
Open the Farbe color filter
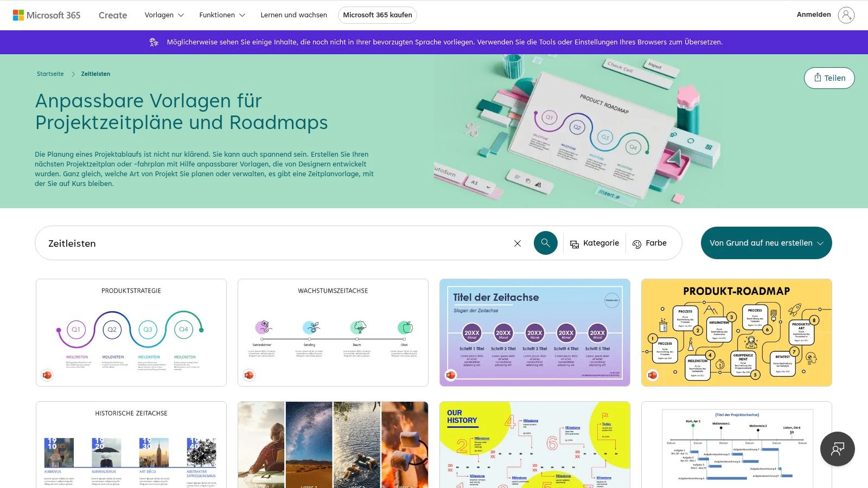click(650, 243)
